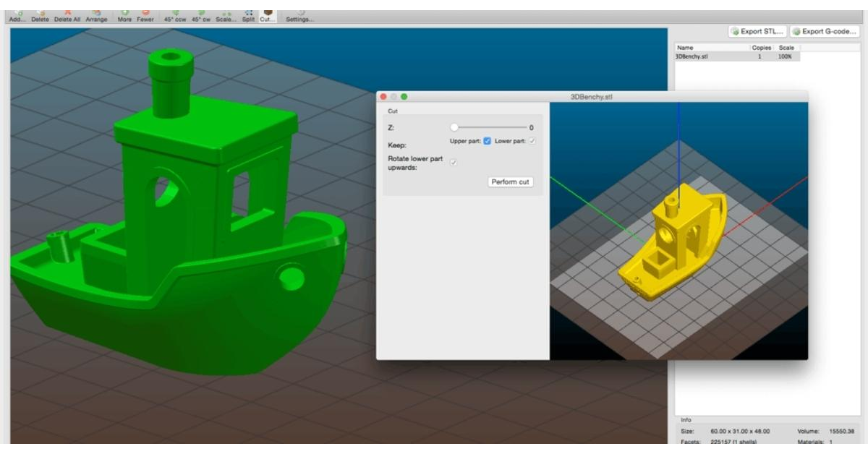The image size is (868, 454).
Task: Click the More copies toolbar button
Action: [x=125, y=17]
